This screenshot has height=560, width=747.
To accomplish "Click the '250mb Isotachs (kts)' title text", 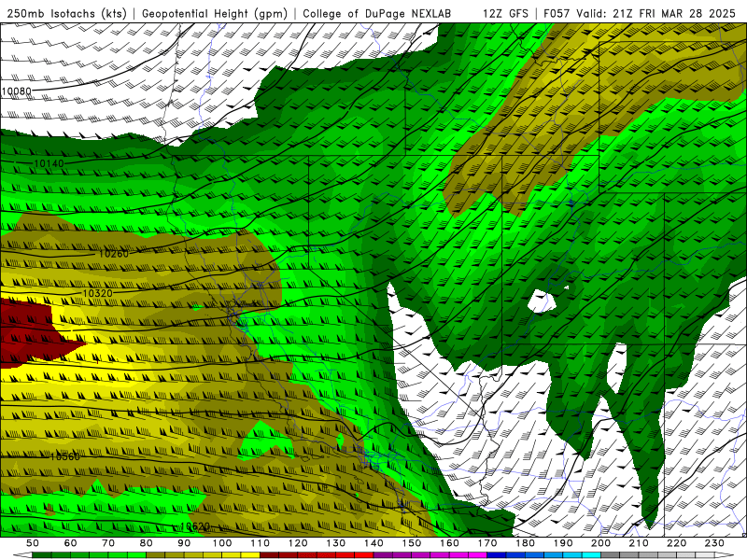I will pyautogui.click(x=67, y=13).
